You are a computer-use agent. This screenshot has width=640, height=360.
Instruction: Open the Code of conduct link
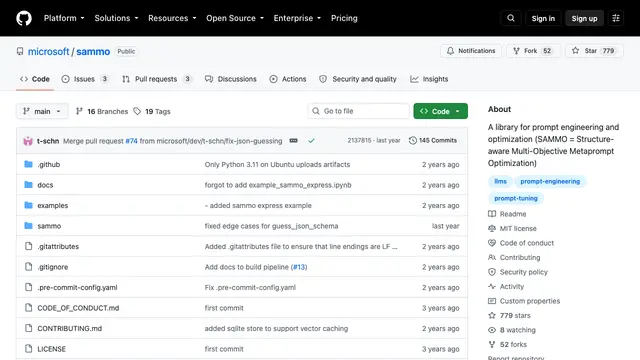pos(527,243)
